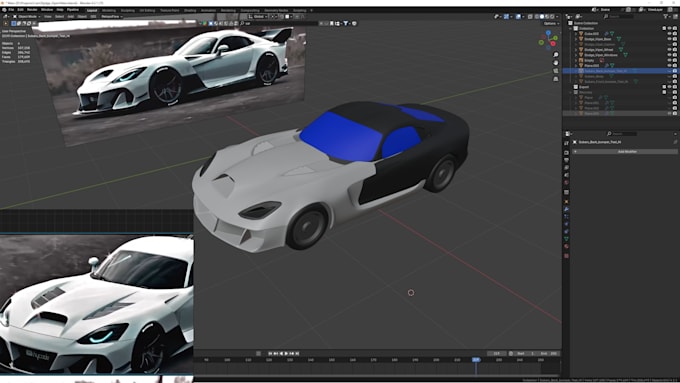Image resolution: width=680 pixels, height=383 pixels.
Task: Hide Dodge_Viper_Base with its eye icon
Action: (669, 39)
